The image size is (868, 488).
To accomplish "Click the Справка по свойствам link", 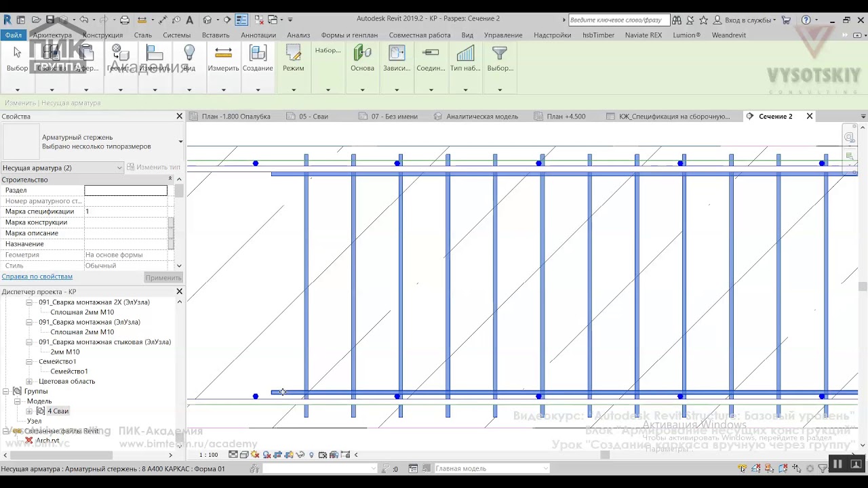I will [x=37, y=277].
